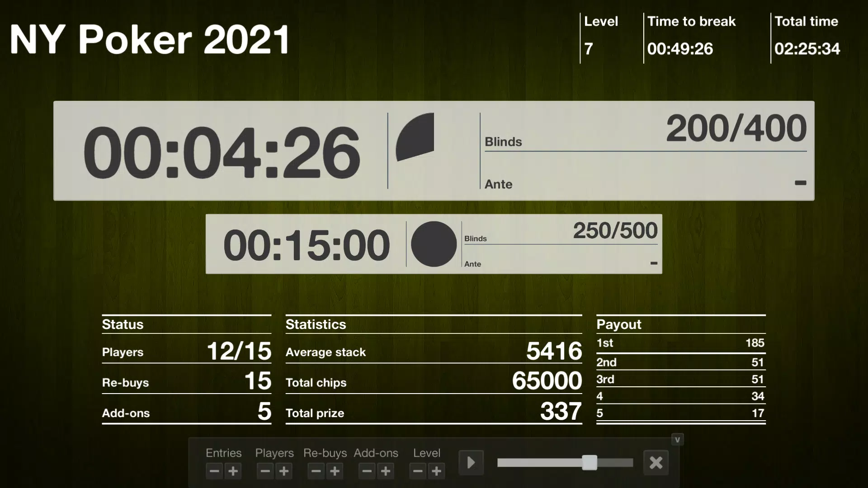Click Level plus button to advance level
This screenshot has height=488, width=868.
coord(436,471)
